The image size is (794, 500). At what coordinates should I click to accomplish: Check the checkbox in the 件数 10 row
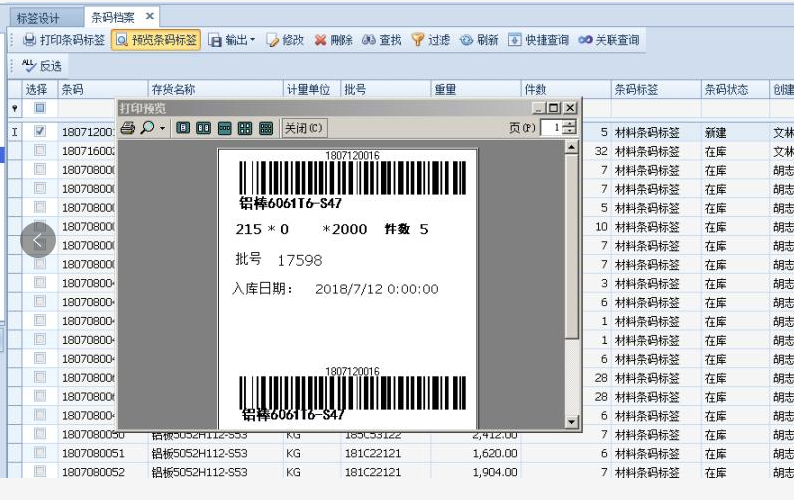39,226
